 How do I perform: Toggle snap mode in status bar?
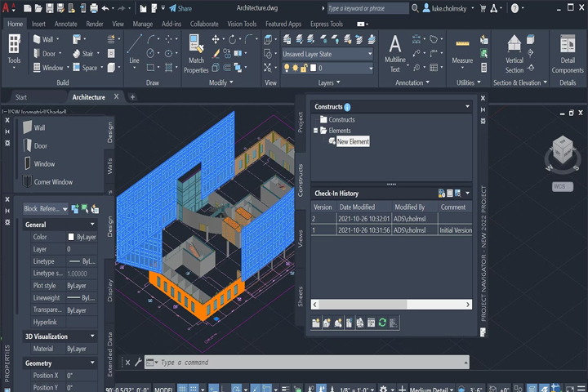pos(194,389)
